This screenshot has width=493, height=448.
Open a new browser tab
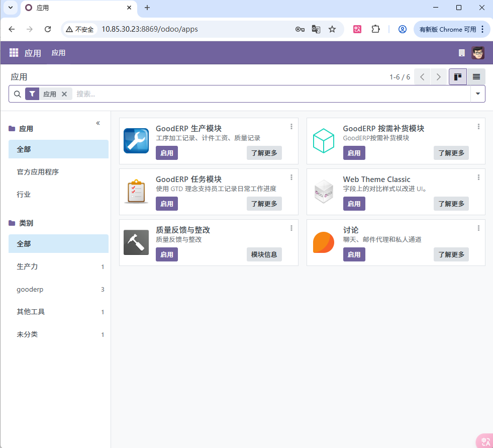click(x=147, y=8)
